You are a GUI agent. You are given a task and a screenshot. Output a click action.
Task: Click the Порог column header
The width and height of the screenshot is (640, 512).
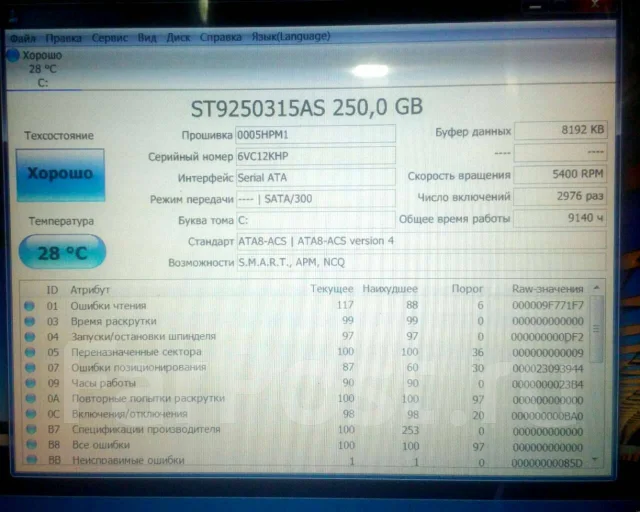[x=467, y=289]
